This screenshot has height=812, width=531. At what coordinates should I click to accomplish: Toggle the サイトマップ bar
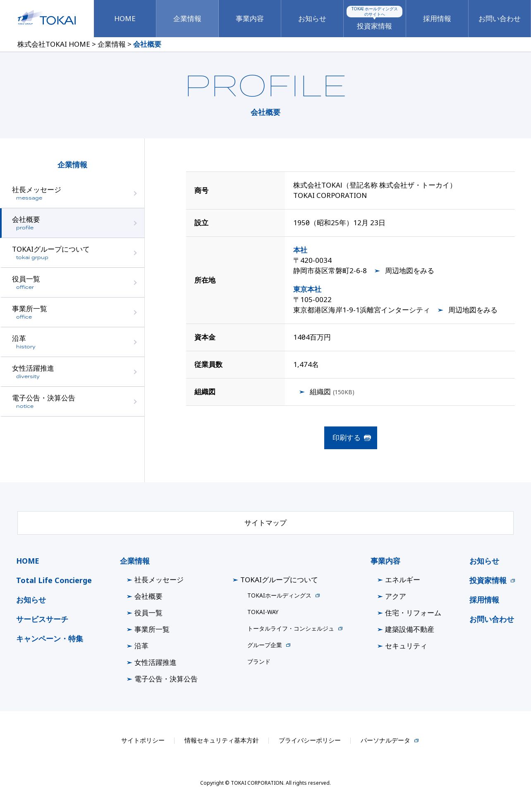tap(265, 523)
